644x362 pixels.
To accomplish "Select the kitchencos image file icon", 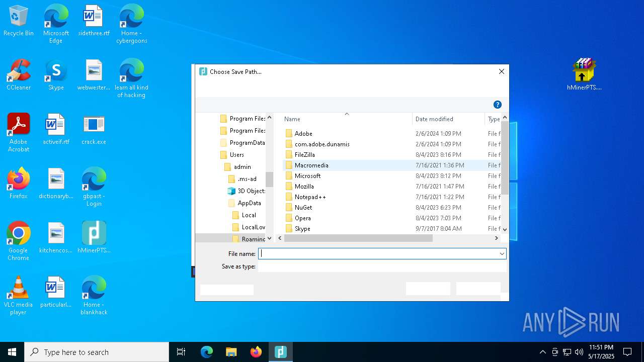I will click(56, 238).
